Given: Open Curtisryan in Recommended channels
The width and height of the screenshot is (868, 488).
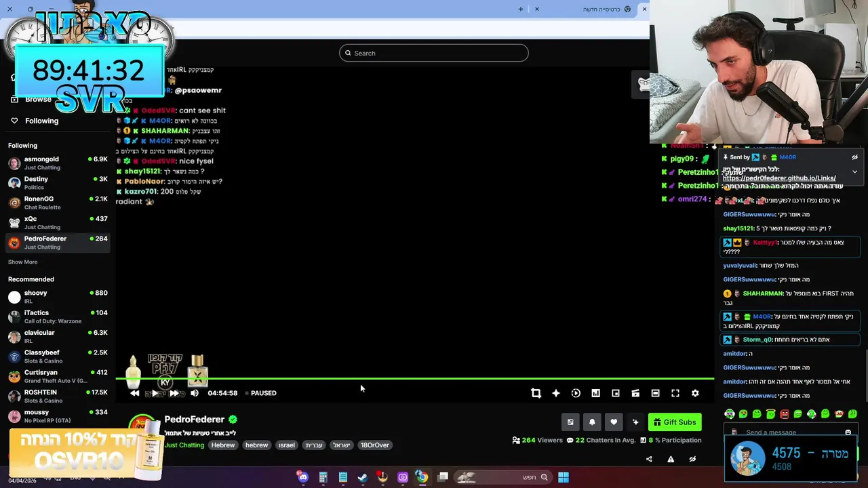Looking at the screenshot, I should pyautogui.click(x=58, y=376).
